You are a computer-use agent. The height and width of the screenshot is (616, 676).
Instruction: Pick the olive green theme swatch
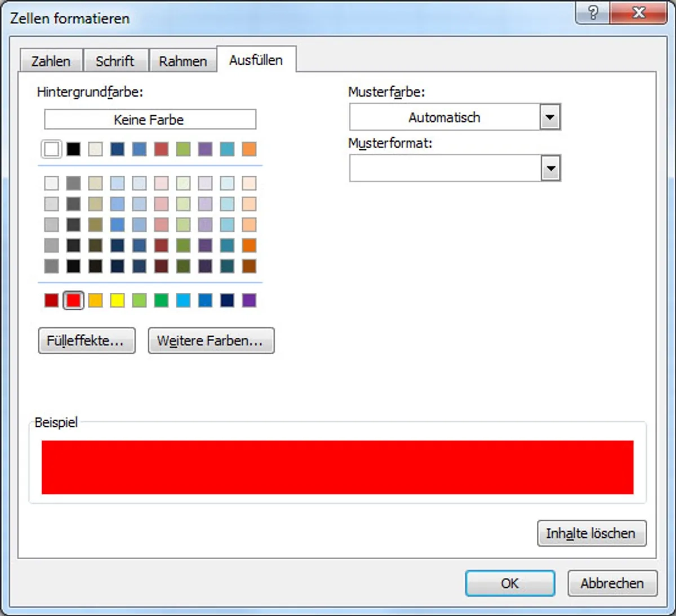(183, 149)
